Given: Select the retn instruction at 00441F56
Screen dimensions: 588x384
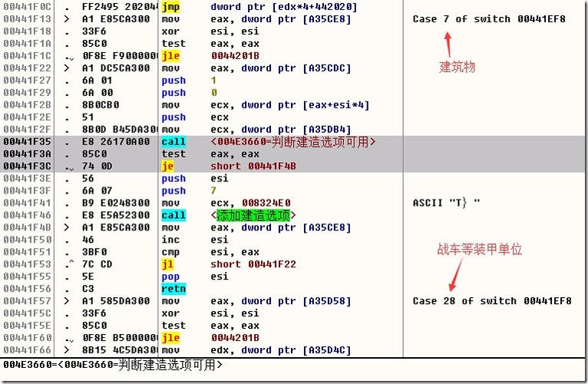Looking at the screenshot, I should [x=173, y=290].
